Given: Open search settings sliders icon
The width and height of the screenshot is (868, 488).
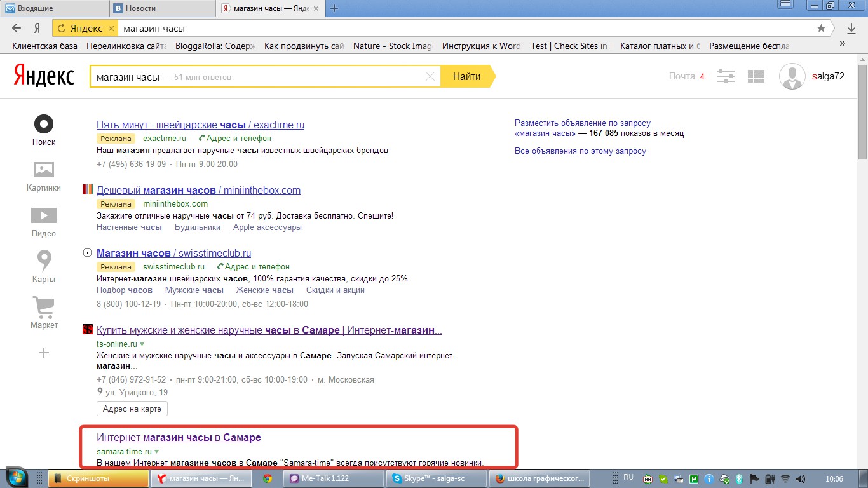Looking at the screenshot, I should pos(726,76).
